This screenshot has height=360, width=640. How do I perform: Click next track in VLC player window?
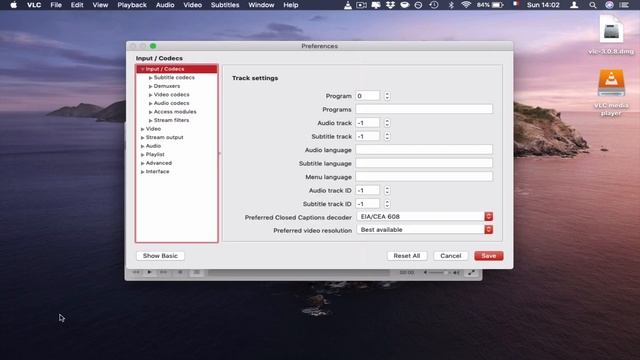[163, 272]
